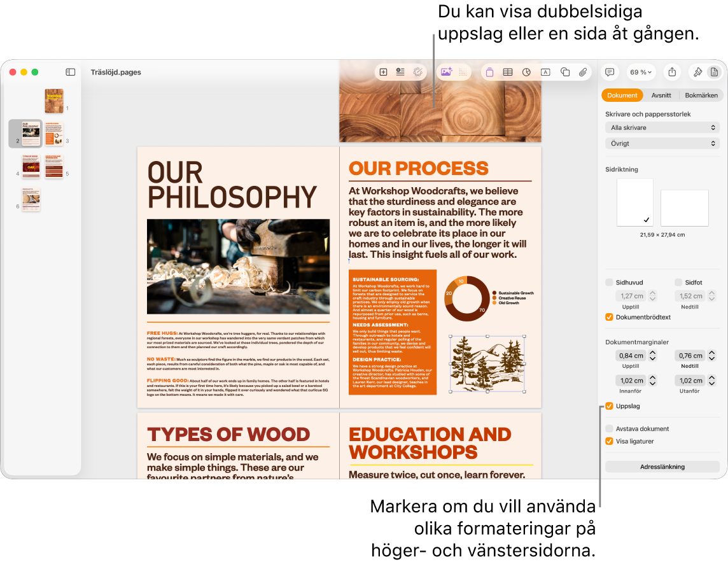Enable the Sidhuvud checkbox
The width and height of the screenshot is (728, 562).
coord(609,283)
